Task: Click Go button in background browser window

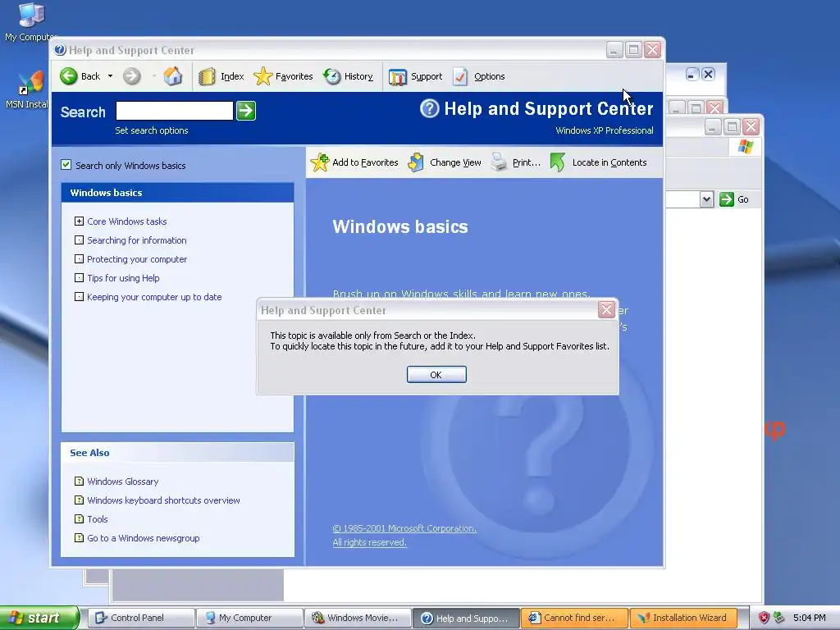Action: [734, 199]
